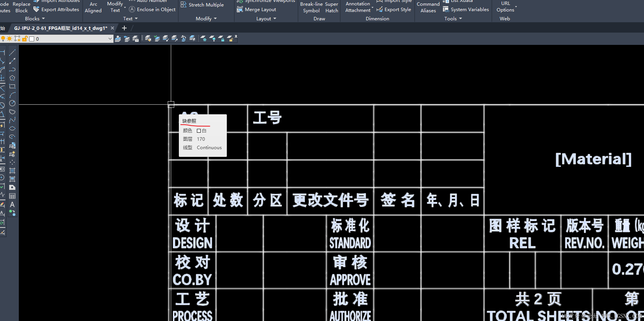Expand the Modify panel

206,19
